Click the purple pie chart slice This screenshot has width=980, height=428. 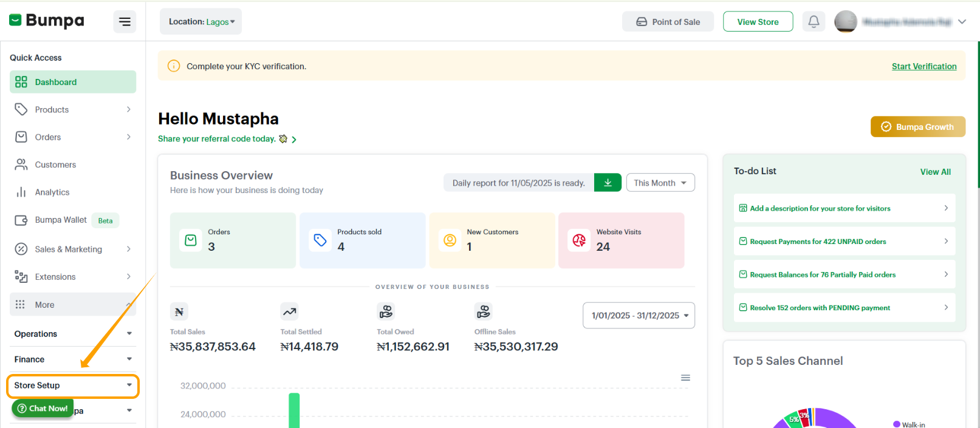pos(835,418)
